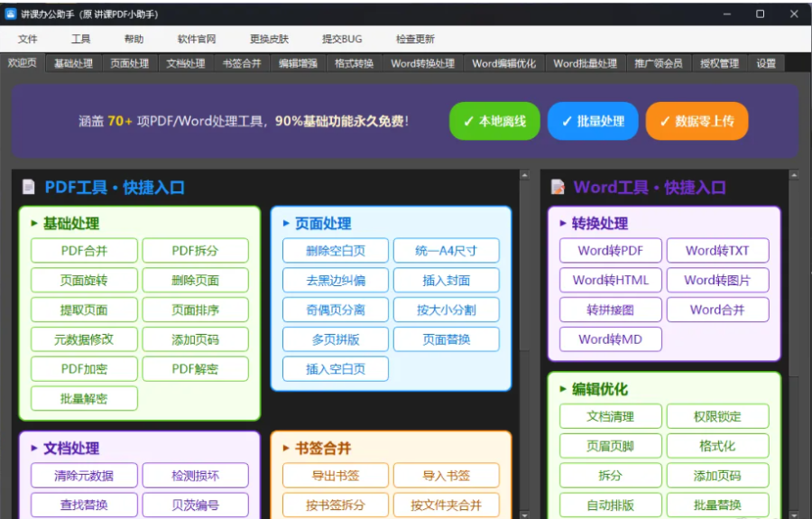Click the PDF解密 button
This screenshot has height=519, width=812.
[195, 369]
